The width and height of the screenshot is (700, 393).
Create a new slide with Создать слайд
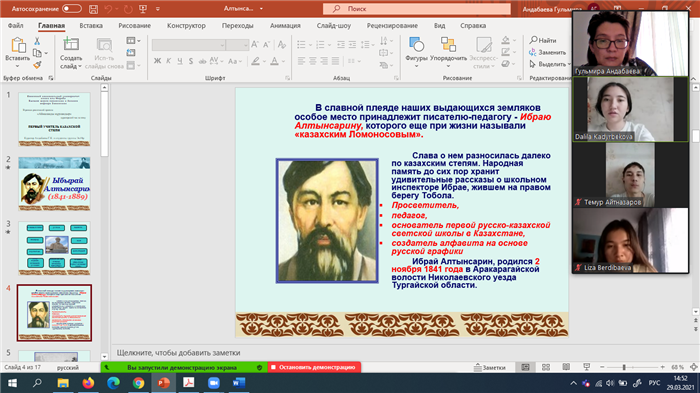pos(71,54)
